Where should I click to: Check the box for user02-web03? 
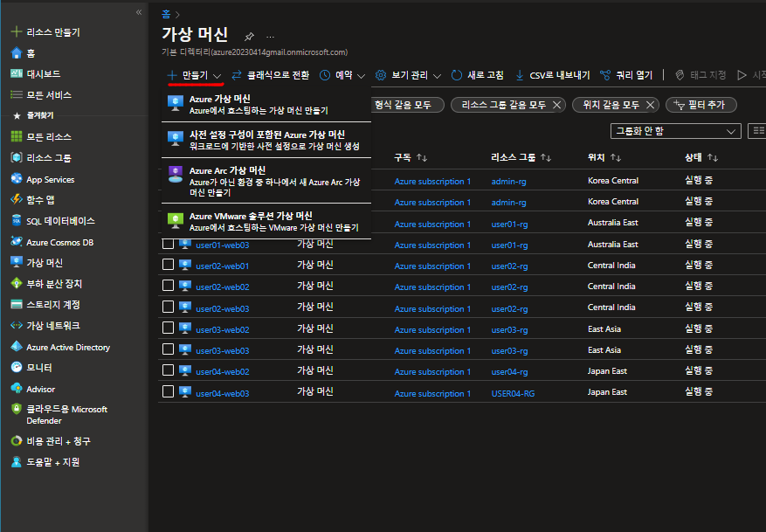pos(168,307)
